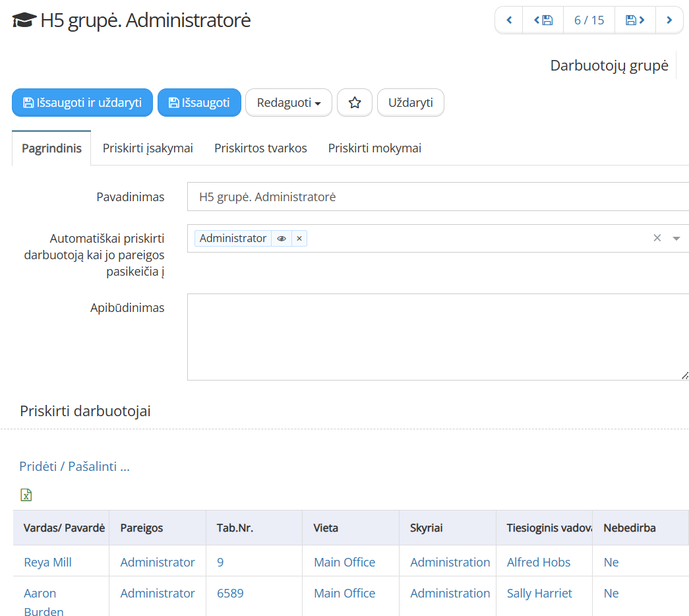This screenshot has width=689, height=616.
Task: Click the Uždaryti button
Action: coord(410,103)
